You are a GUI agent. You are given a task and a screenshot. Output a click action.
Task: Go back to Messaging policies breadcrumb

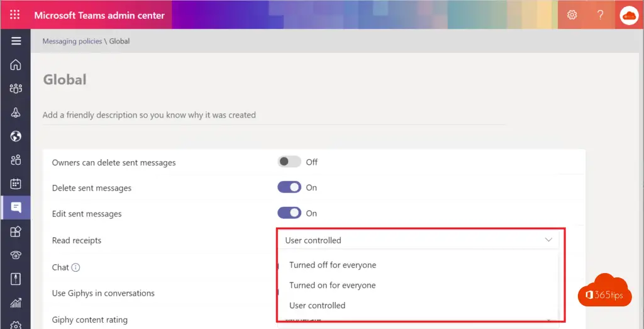pyautogui.click(x=72, y=41)
